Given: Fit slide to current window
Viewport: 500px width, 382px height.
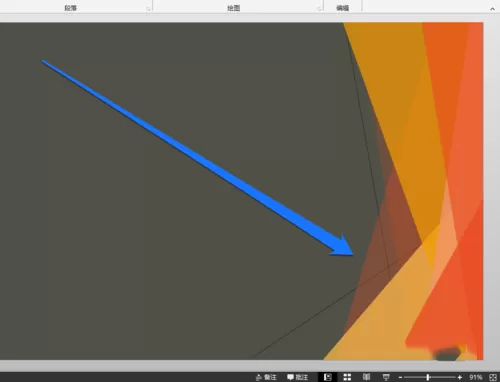Looking at the screenshot, I should [493, 377].
